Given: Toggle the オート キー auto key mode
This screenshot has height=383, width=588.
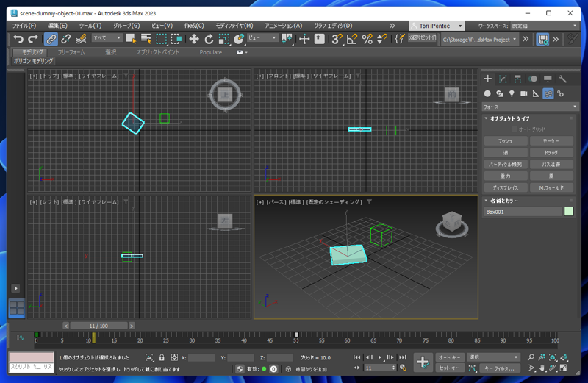Looking at the screenshot, I should tap(449, 357).
